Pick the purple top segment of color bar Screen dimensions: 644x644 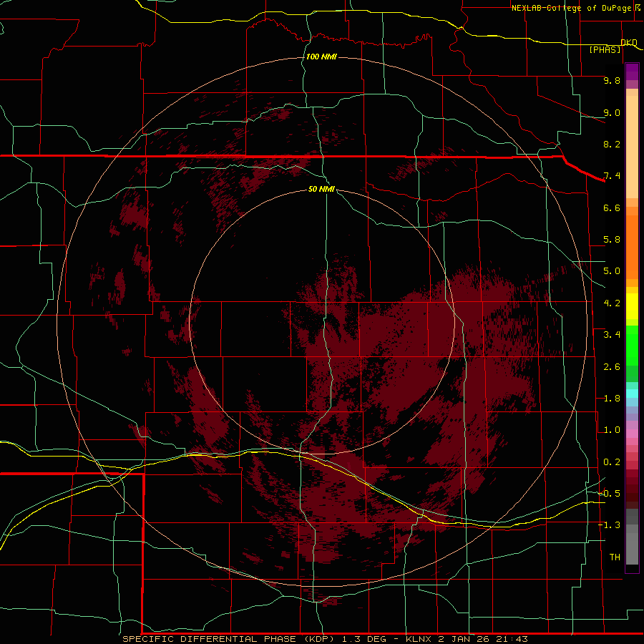[x=632, y=72]
